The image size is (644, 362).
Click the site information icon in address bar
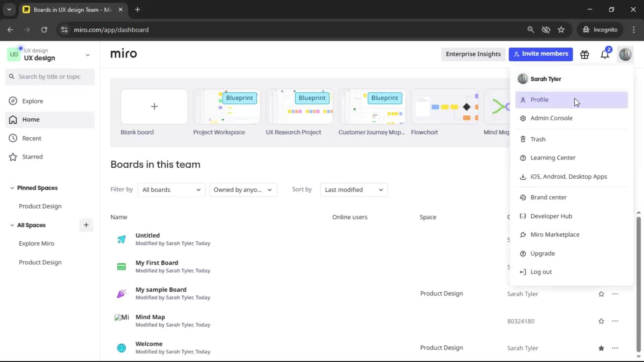point(64,29)
